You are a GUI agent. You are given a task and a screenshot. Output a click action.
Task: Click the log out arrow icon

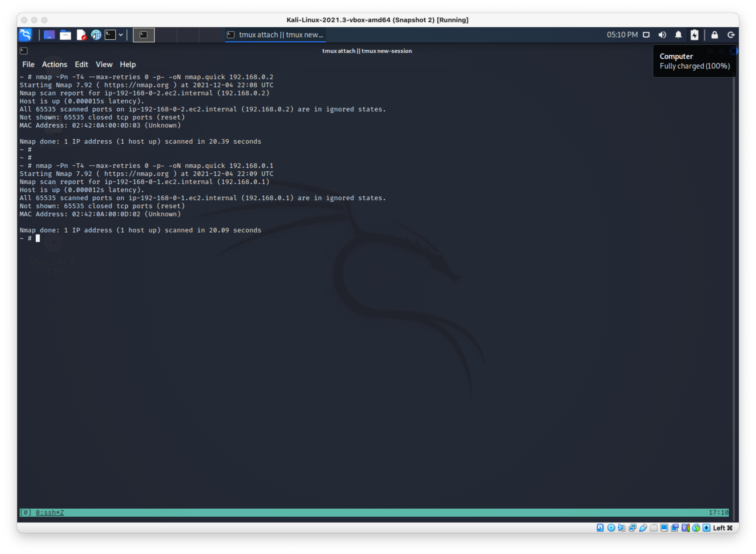point(731,35)
